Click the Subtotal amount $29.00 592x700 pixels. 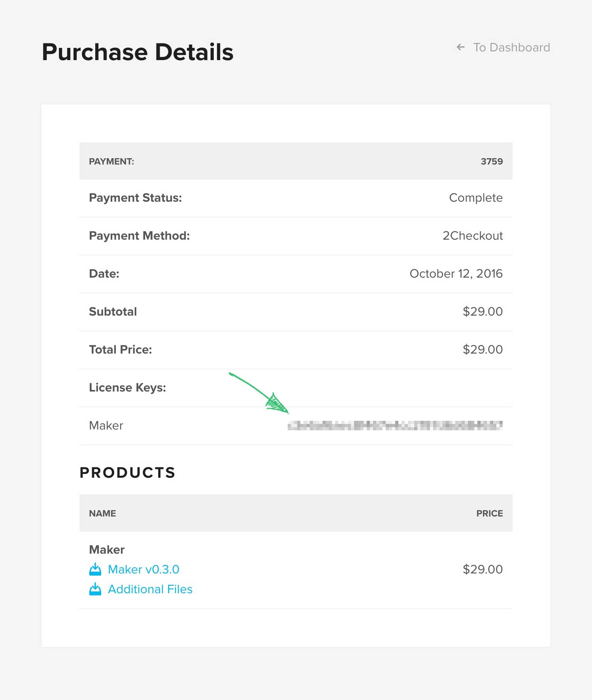pyautogui.click(x=483, y=312)
